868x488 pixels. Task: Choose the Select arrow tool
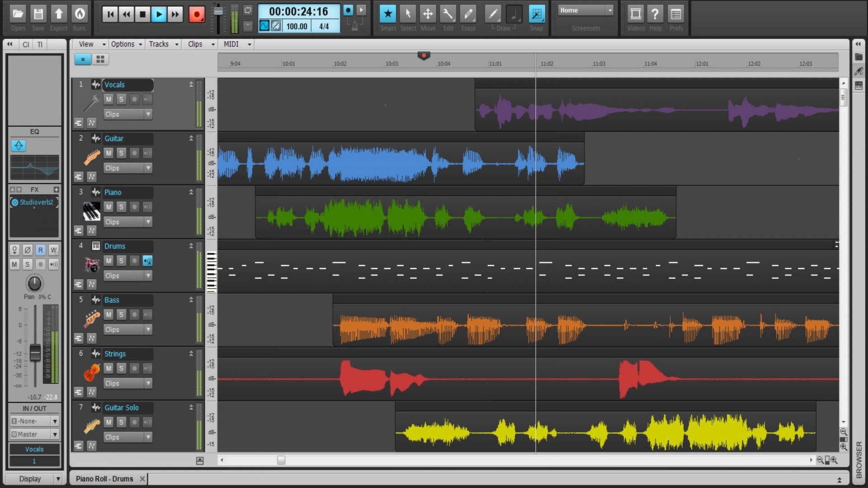[408, 14]
